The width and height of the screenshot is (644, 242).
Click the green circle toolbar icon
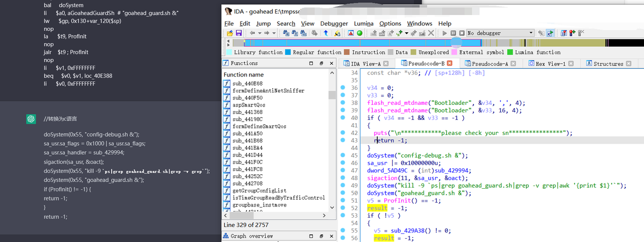coord(360,33)
